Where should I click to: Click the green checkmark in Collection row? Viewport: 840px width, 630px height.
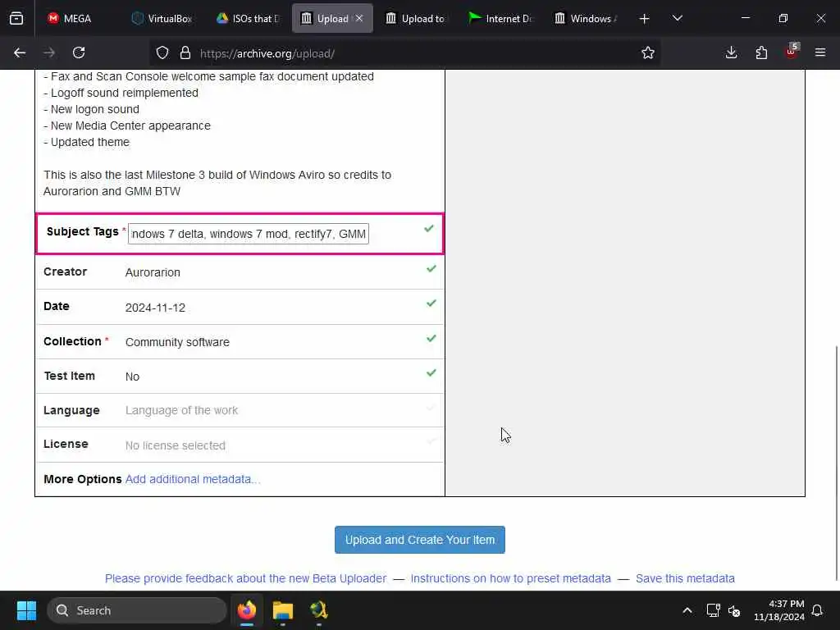pyautogui.click(x=431, y=339)
